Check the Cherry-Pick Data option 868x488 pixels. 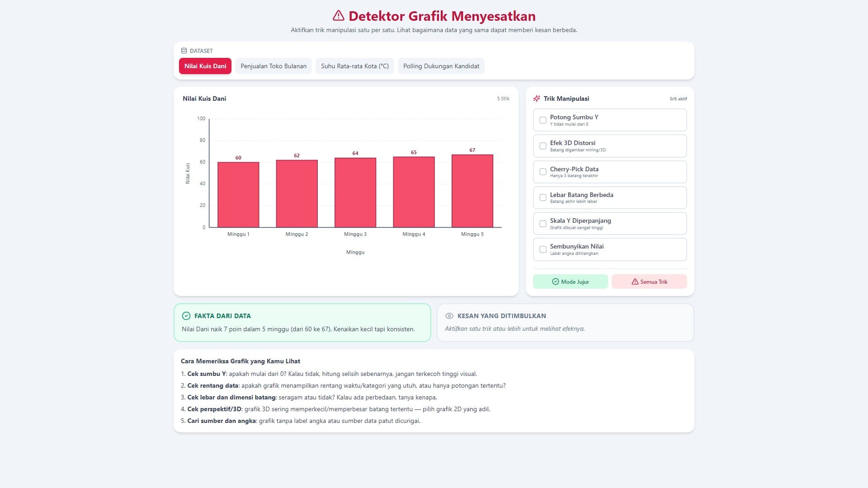543,172
